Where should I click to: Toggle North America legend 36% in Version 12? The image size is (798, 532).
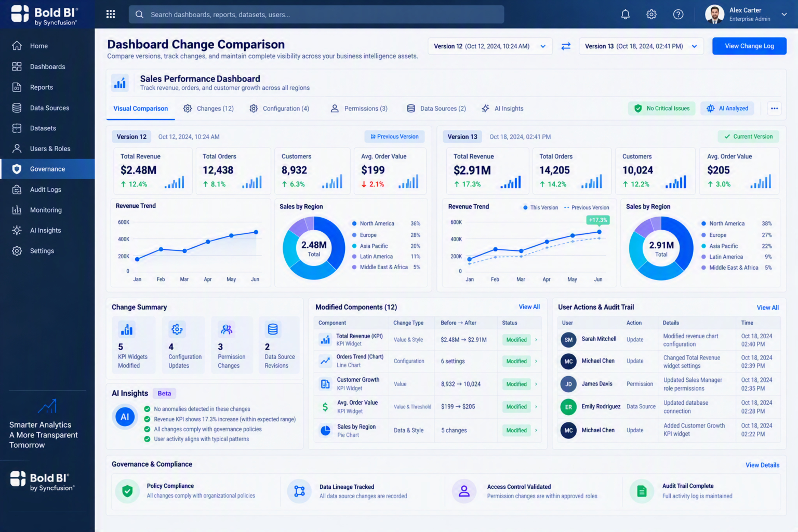click(x=386, y=224)
